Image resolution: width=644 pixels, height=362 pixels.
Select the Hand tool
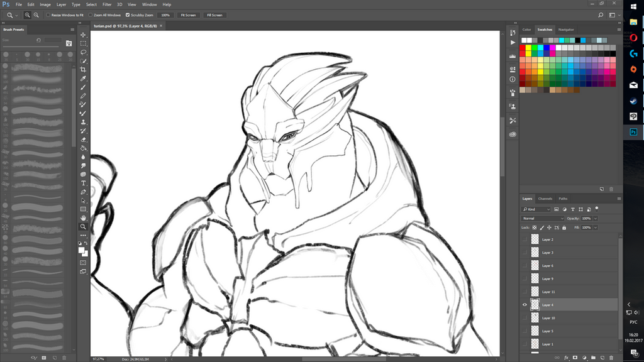coord(83,218)
